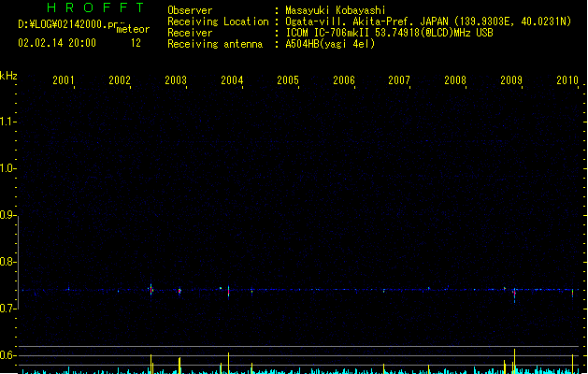Click the 0.9 kHz frequency label
588x374 pixels.
click(x=7, y=215)
